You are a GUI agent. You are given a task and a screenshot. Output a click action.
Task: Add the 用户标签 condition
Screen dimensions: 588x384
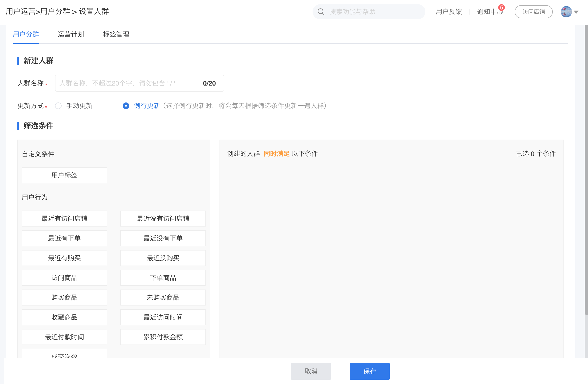64,175
